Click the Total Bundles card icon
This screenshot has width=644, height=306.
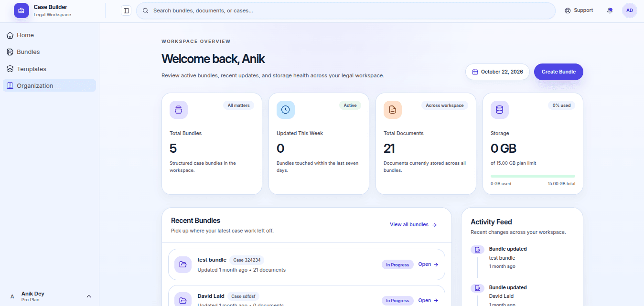(179, 110)
